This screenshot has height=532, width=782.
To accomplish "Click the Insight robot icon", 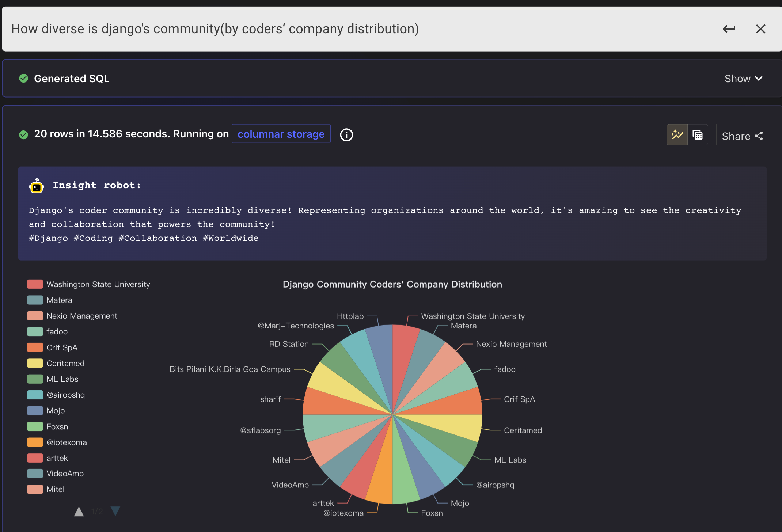I will (x=37, y=186).
